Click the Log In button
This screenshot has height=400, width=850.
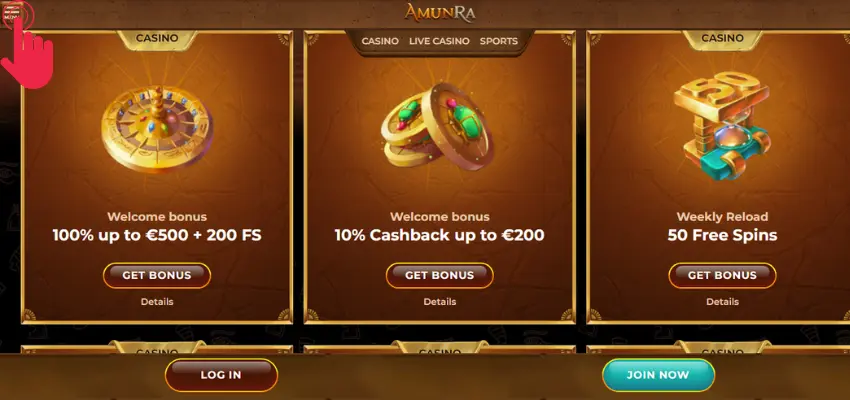[221, 375]
